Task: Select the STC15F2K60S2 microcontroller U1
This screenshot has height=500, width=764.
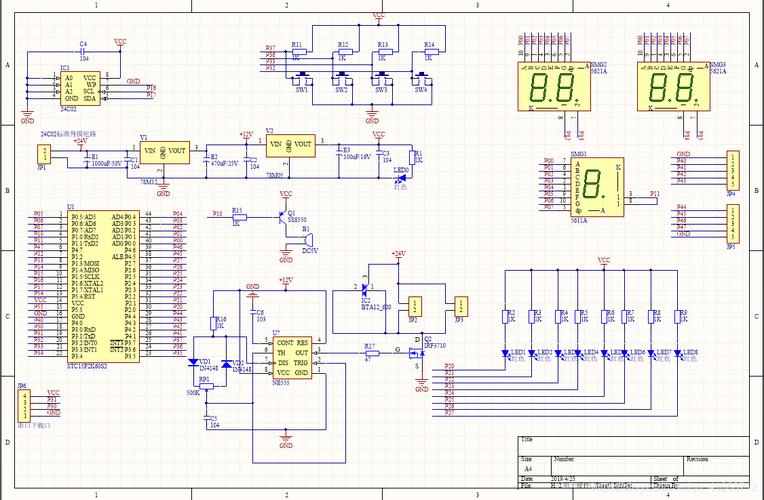Action: 103,287
